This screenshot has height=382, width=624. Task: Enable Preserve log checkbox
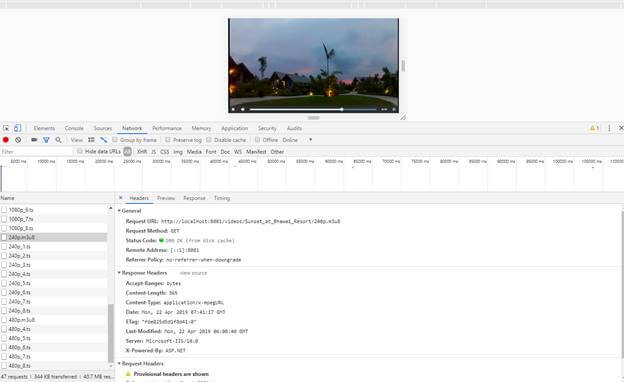[168, 140]
